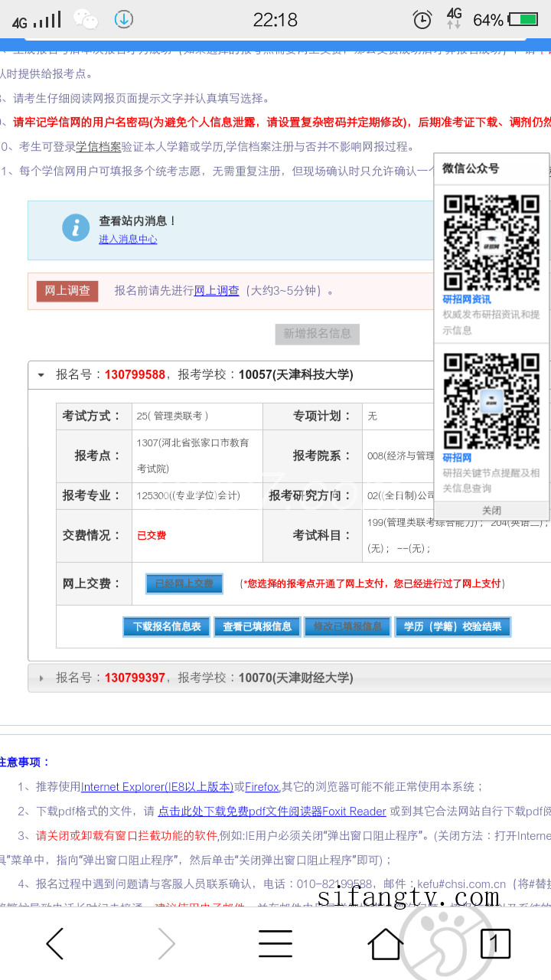This screenshot has height=980, width=551.
Task: Click the 注意事项 heading
Action: (24, 763)
